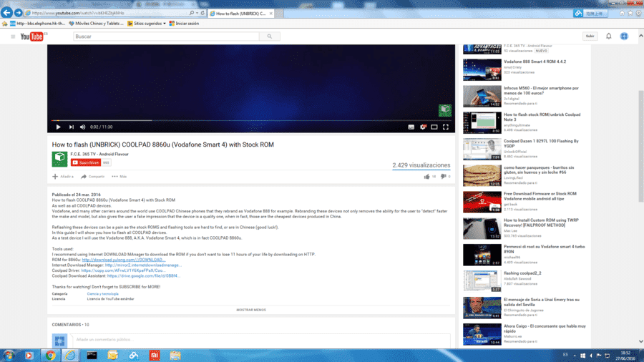
Task: Open video player settings gear
Action: (423, 127)
